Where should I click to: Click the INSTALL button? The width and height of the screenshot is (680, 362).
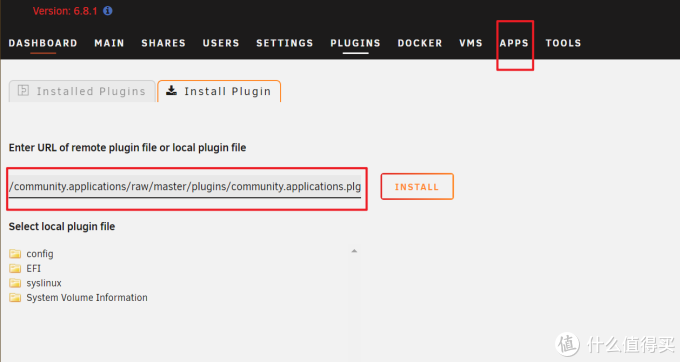coord(417,186)
